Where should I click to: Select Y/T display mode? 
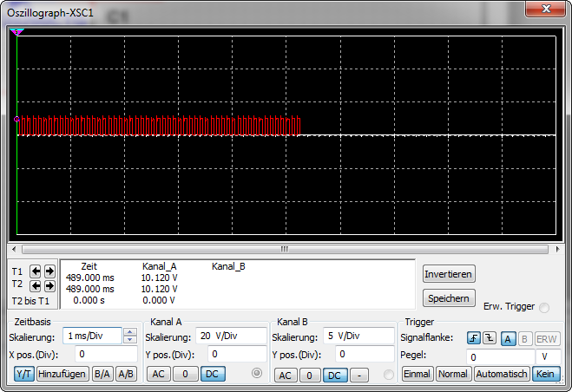tap(24, 374)
